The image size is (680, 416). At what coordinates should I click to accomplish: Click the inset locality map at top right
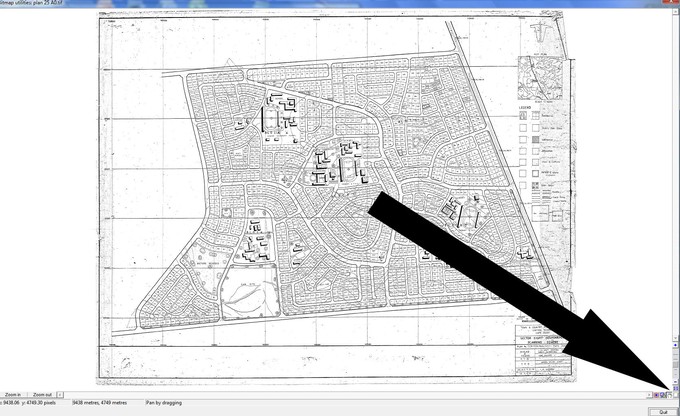[x=539, y=78]
